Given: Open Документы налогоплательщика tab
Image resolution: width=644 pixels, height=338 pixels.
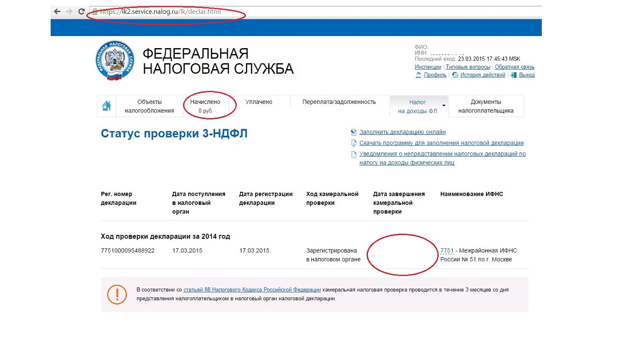Looking at the screenshot, I should tap(486, 106).
